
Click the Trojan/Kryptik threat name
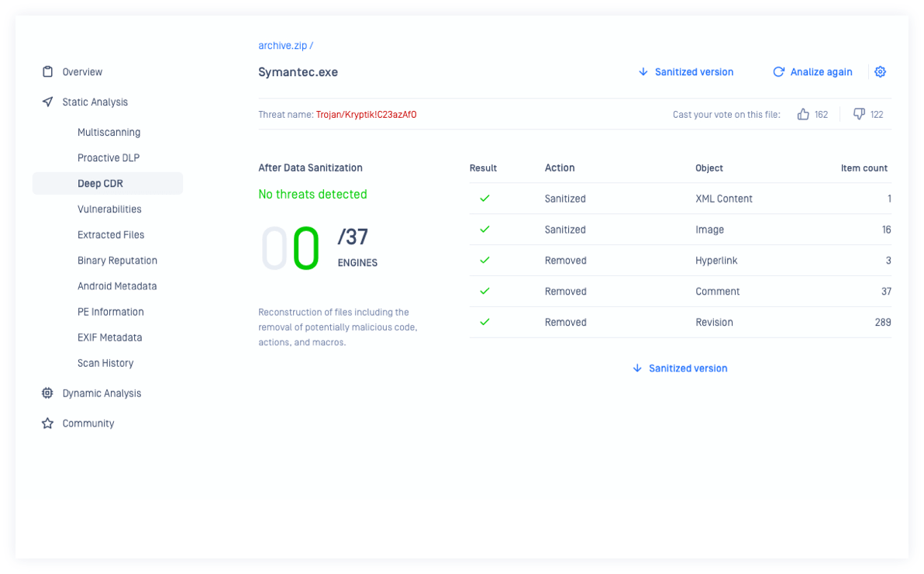click(x=366, y=115)
